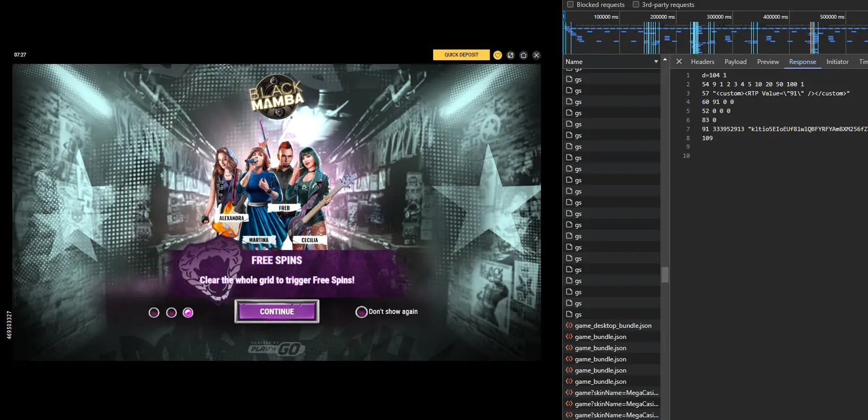
Task: Click the RTP Value custom response line
Action: (x=776, y=93)
